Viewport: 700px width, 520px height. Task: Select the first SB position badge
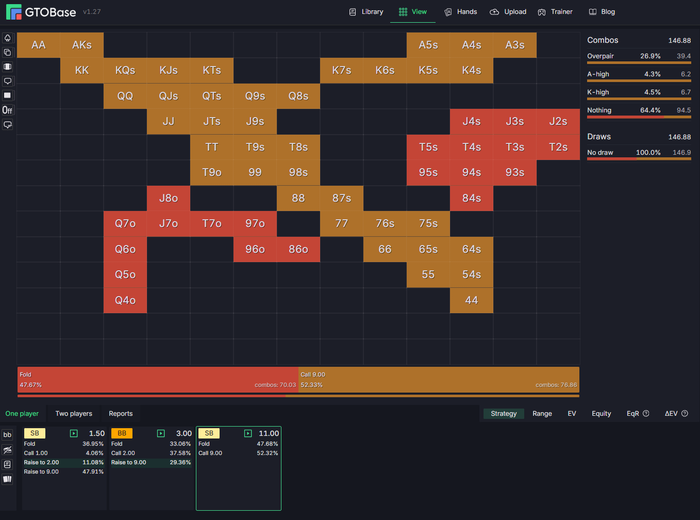coord(34,433)
